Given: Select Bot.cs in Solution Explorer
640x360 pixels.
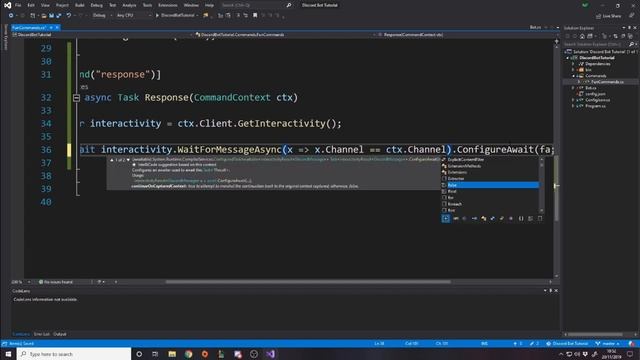Looking at the screenshot, I should click(591, 88).
